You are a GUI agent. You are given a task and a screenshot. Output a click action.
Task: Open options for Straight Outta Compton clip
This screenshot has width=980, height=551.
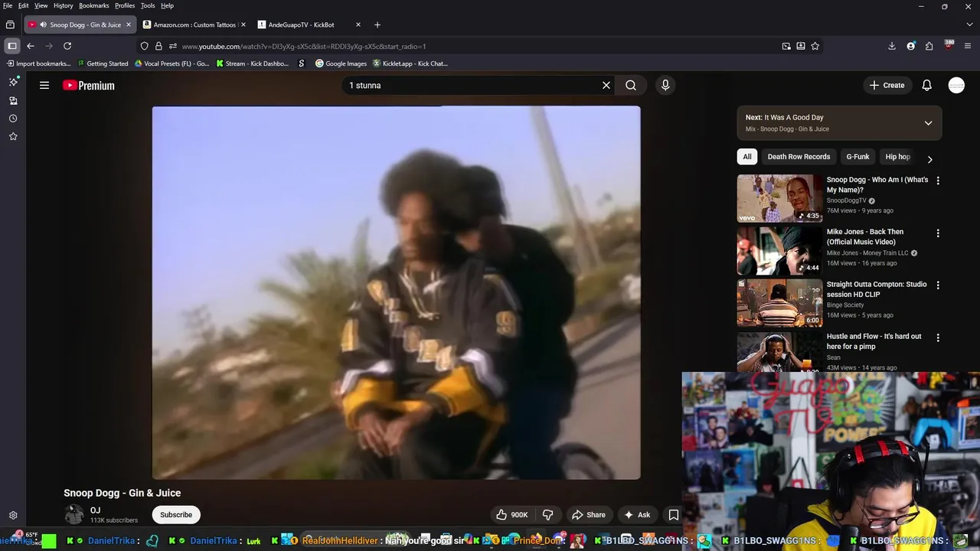938,285
